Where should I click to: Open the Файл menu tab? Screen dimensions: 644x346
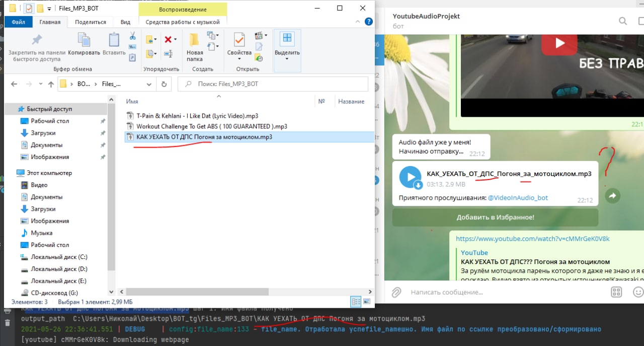19,22
